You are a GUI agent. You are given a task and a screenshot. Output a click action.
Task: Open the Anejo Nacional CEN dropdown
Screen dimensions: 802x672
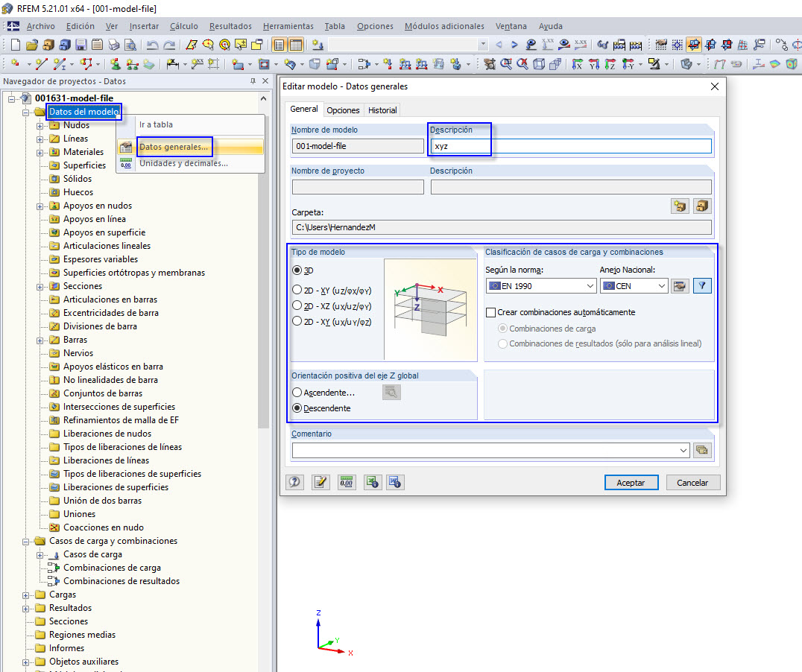point(634,286)
